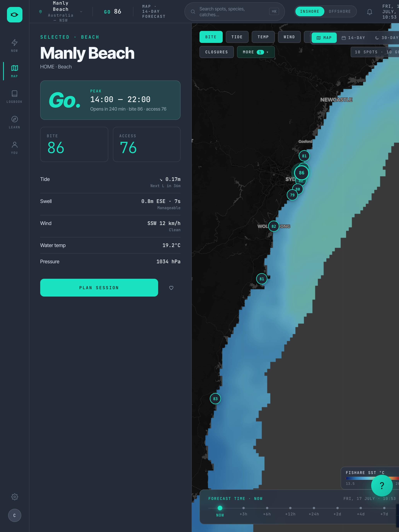
Task: Select the 82 marker near Wollongong
Action: tap(274, 226)
